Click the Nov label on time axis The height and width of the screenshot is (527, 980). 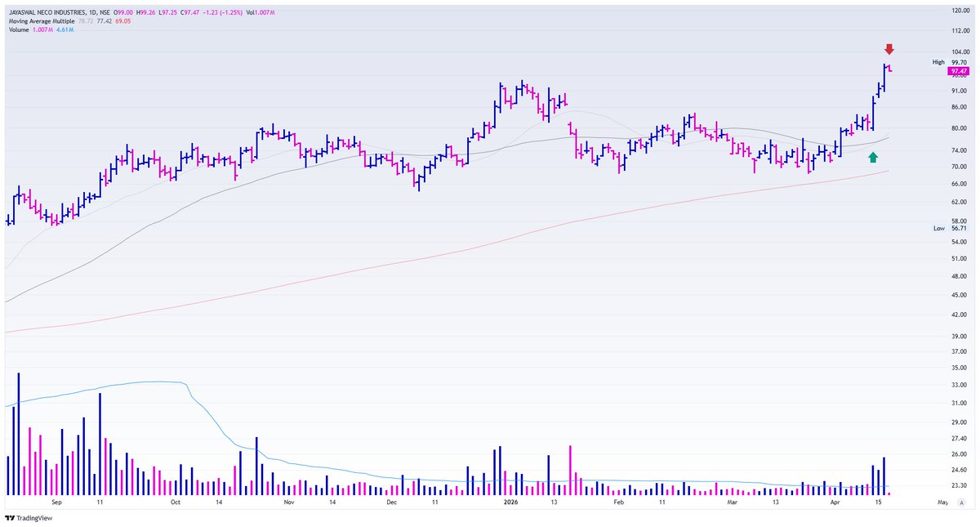click(288, 502)
